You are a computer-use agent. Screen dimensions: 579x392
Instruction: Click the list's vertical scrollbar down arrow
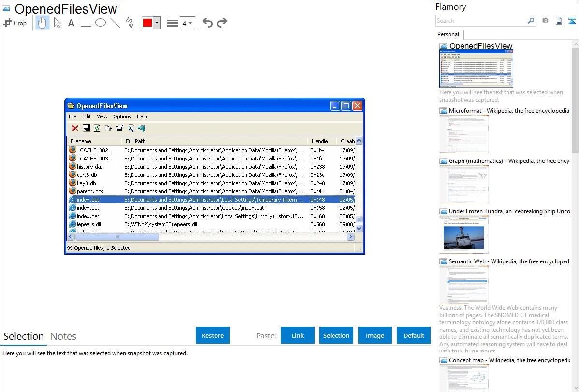point(359,229)
